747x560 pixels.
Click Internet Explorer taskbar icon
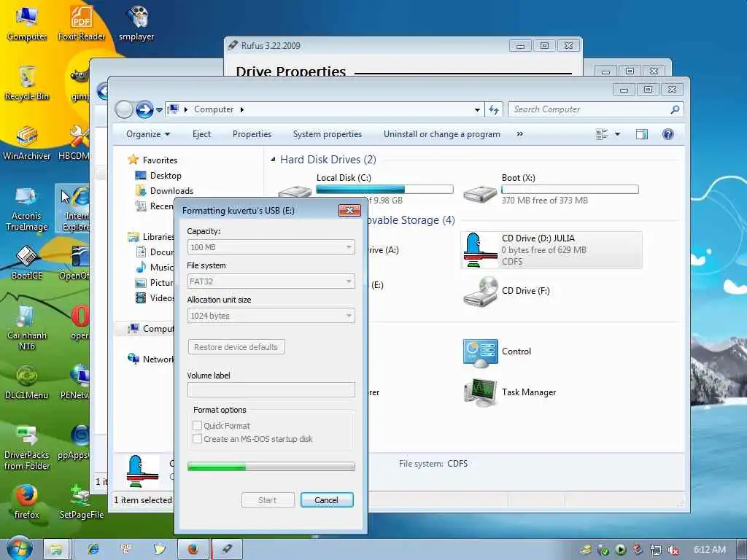pyautogui.click(x=93, y=549)
